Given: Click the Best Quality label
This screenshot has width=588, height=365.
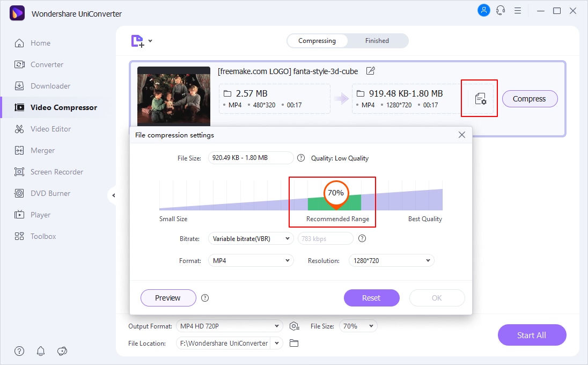Looking at the screenshot, I should [x=425, y=218].
